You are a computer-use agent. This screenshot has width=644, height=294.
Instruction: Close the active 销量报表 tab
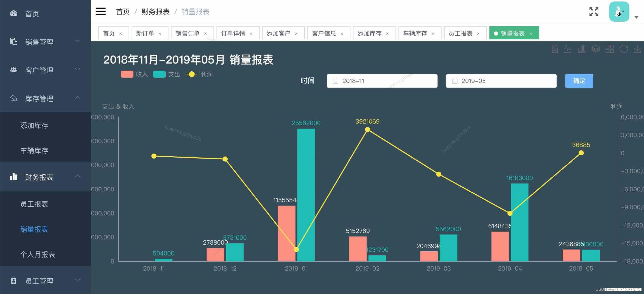pyautogui.click(x=531, y=34)
